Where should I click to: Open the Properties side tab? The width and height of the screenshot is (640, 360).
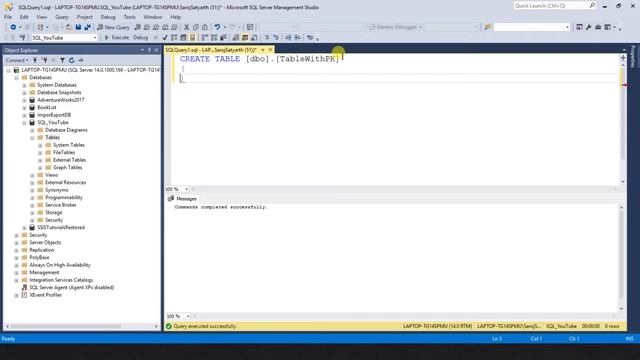coord(633,57)
